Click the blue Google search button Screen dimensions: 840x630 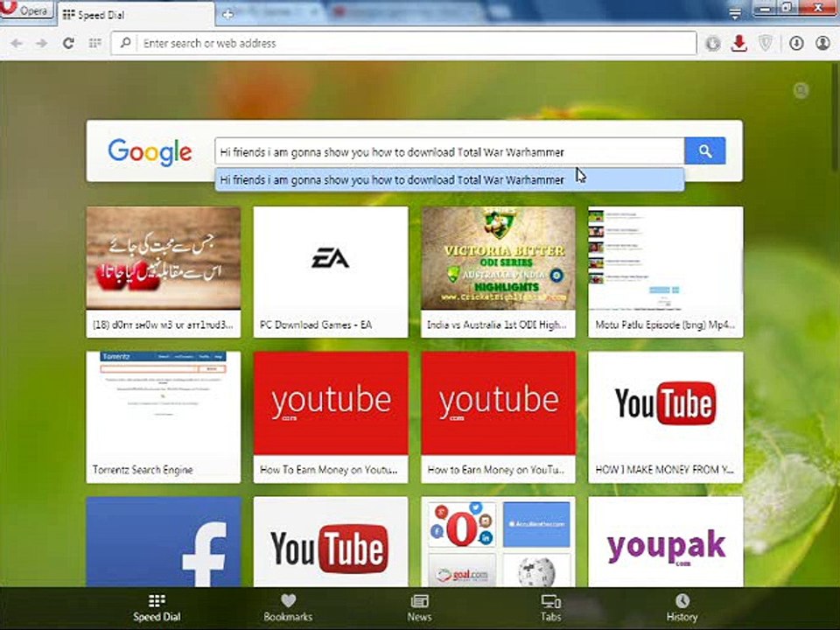(x=705, y=151)
